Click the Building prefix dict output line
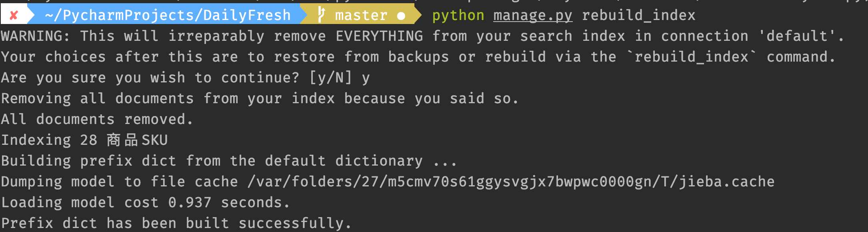Image resolution: width=868 pixels, height=232 pixels. click(229, 161)
